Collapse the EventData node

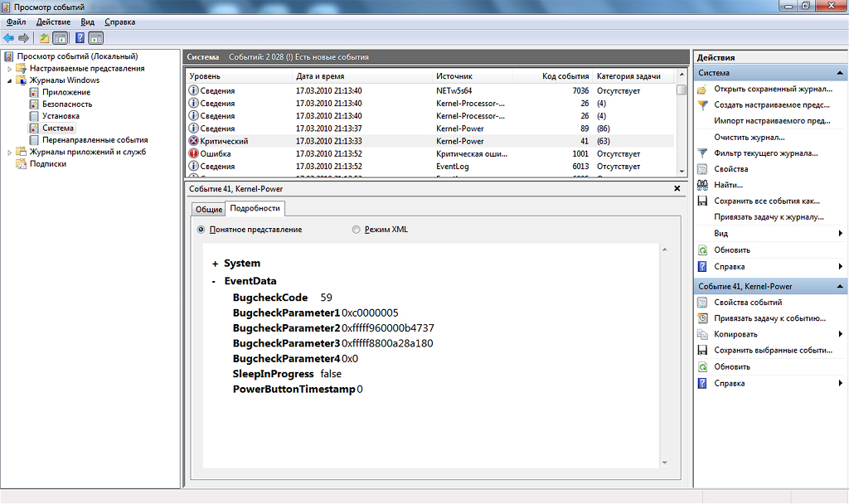click(x=214, y=281)
